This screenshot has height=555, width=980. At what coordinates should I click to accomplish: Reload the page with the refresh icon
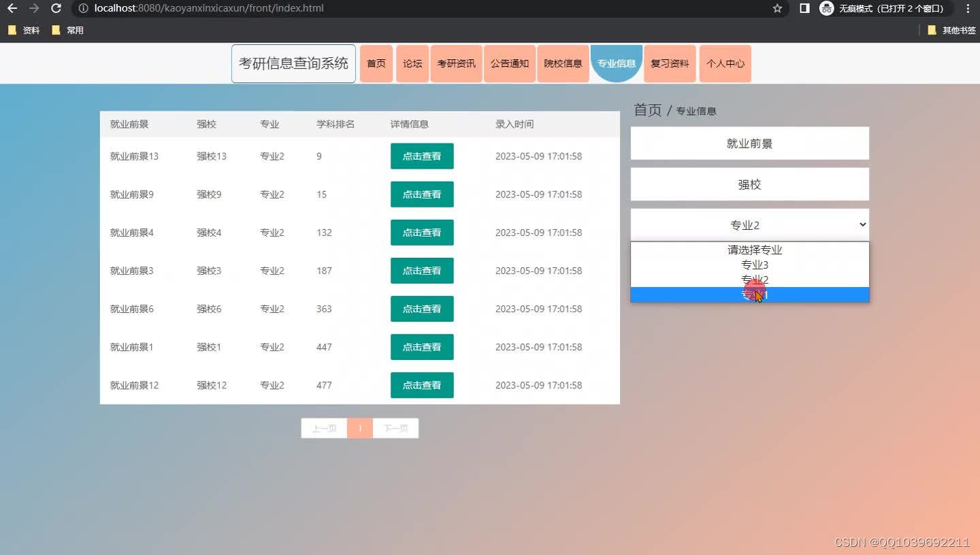pyautogui.click(x=56, y=8)
